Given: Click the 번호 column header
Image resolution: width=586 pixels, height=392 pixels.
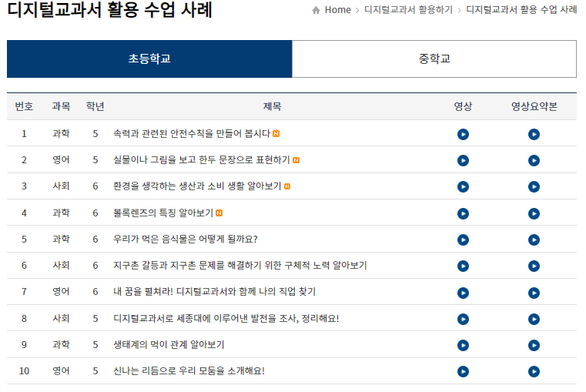Looking at the screenshot, I should (24, 106).
